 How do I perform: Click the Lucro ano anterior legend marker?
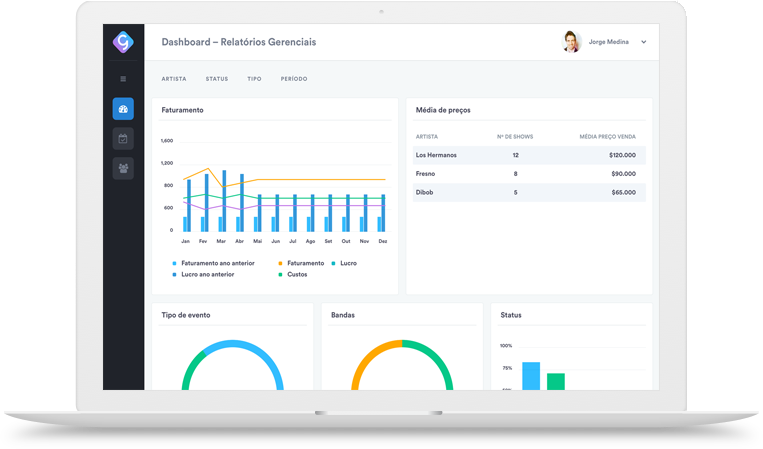tap(174, 274)
